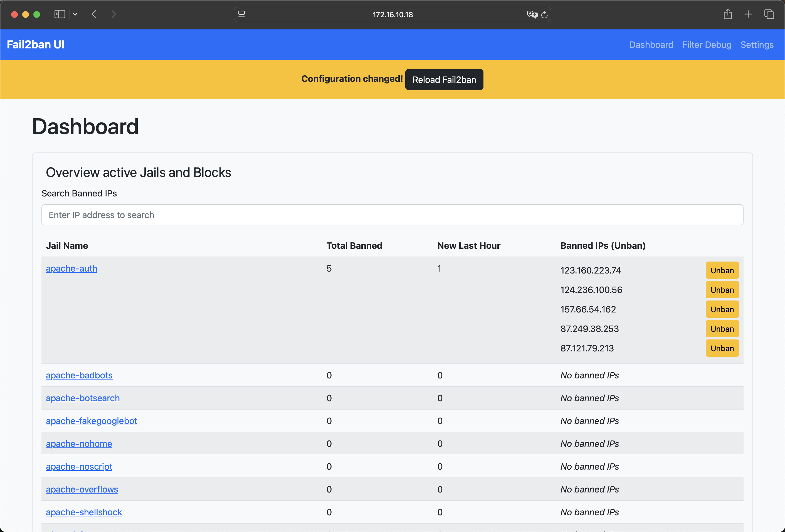Open the apache-auth jail link

[x=71, y=269]
